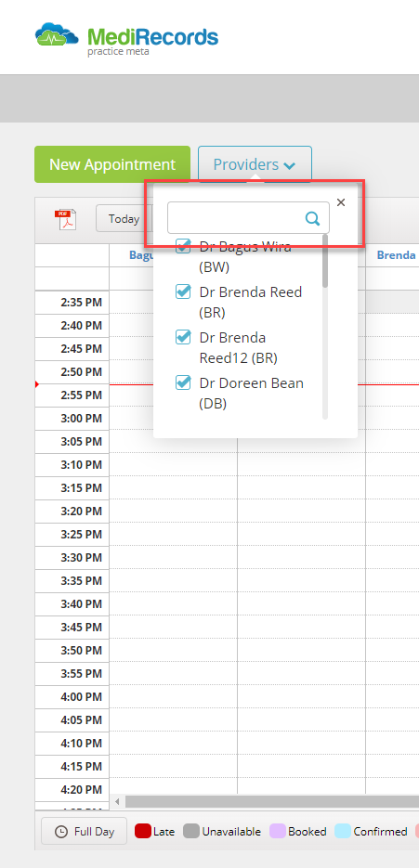
Task: Close the providers popup with the X
Action: [x=341, y=202]
